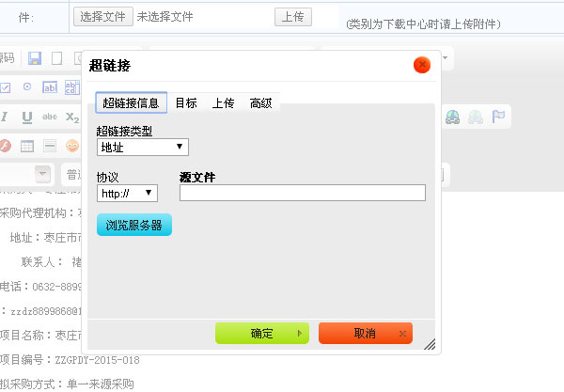Apply underline formatting
Viewport: 564px width, 392px height.
(27, 117)
